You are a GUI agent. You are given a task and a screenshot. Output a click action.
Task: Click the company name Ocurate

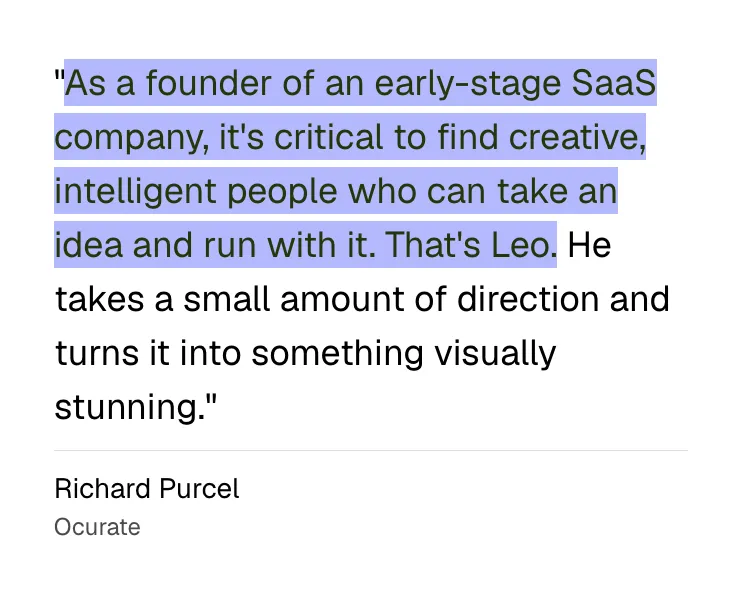tap(97, 527)
